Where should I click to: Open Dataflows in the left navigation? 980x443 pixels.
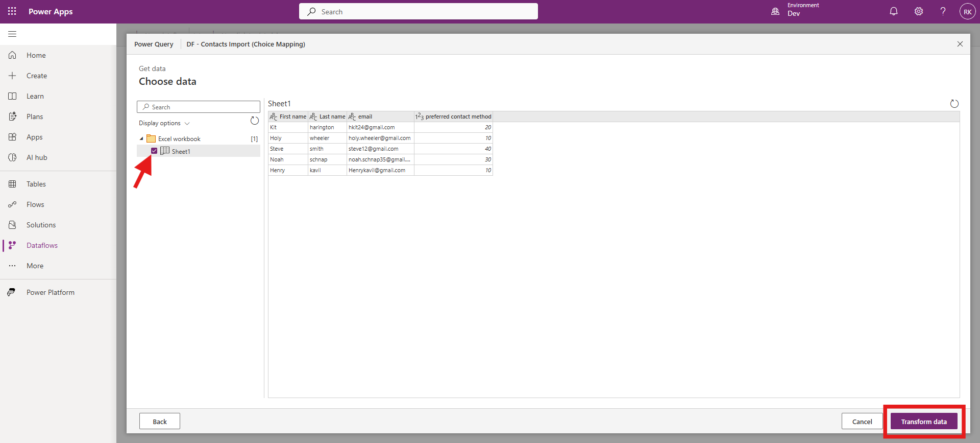[42, 245]
